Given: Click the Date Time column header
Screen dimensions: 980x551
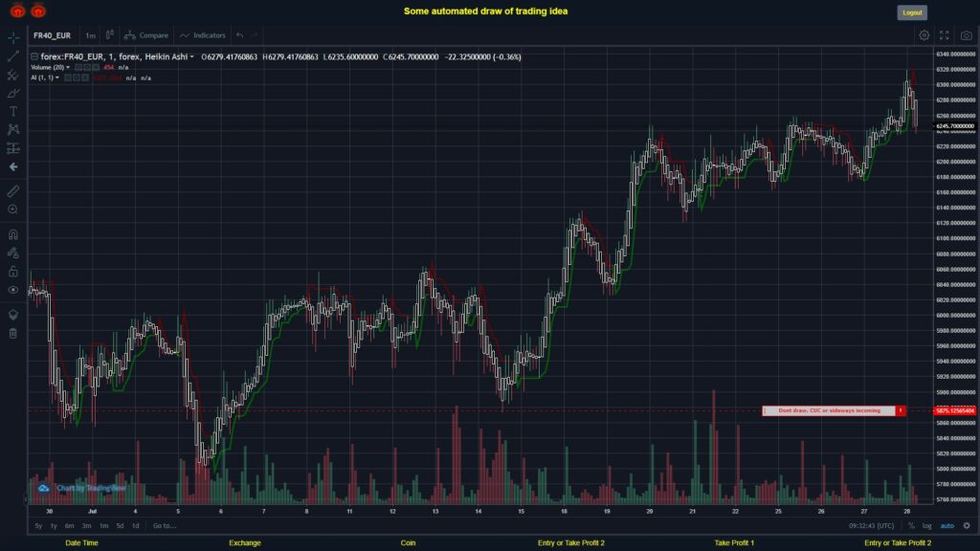Looking at the screenshot, I should pyautogui.click(x=82, y=543).
